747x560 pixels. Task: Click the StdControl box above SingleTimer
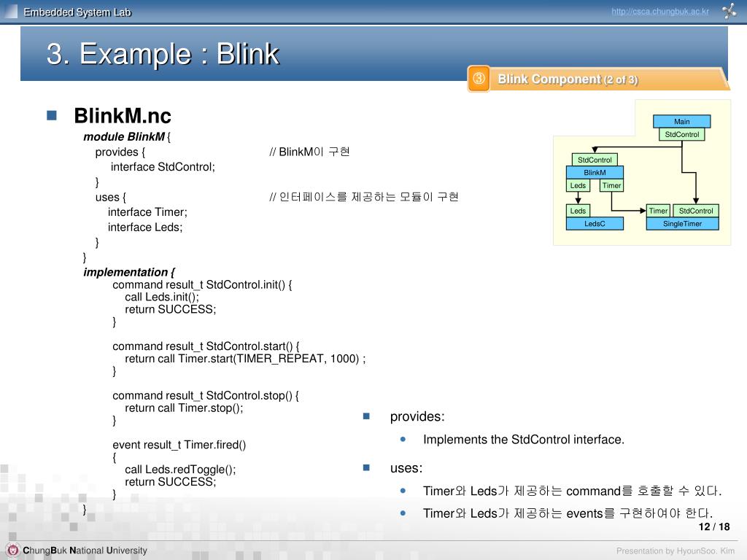point(695,211)
